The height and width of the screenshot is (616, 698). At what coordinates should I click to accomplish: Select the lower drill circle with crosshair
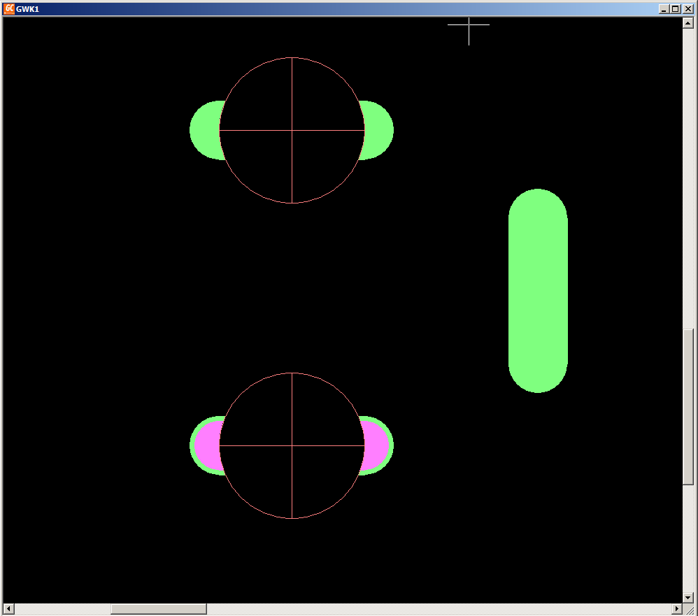click(292, 445)
